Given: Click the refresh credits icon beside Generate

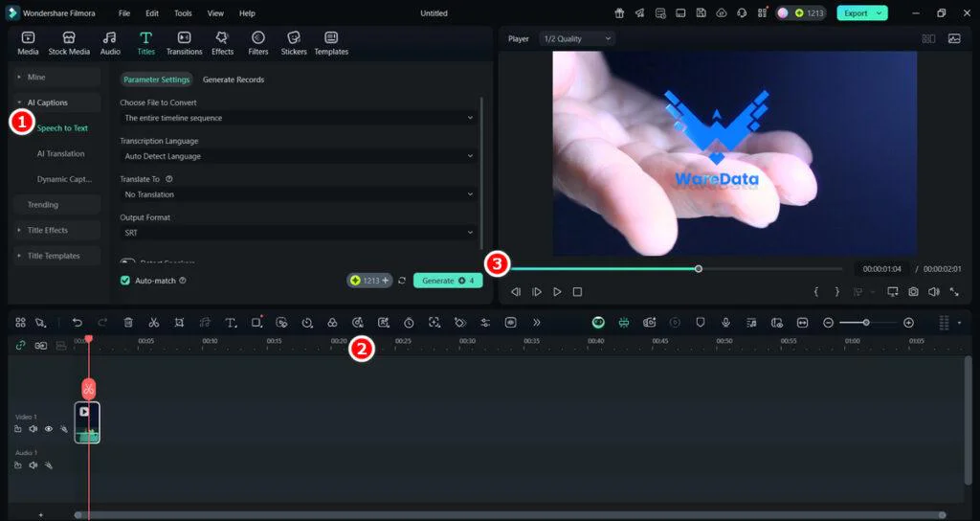Looking at the screenshot, I should click(402, 281).
